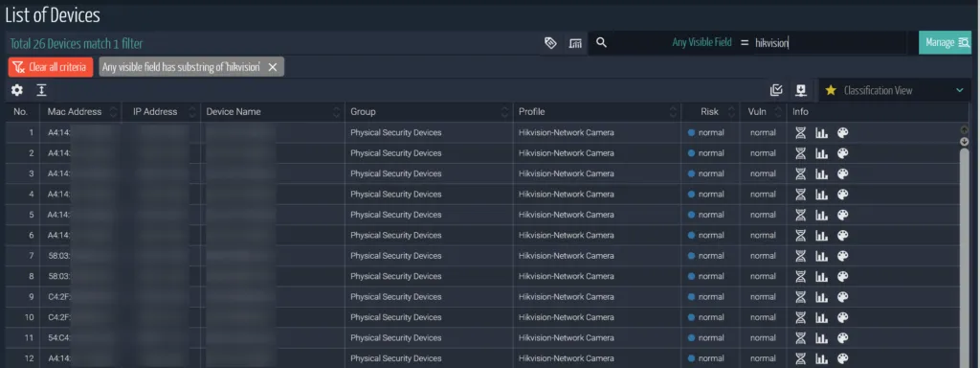This screenshot has height=368, width=980.
Task: Click the magnifier search icon
Action: (601, 42)
